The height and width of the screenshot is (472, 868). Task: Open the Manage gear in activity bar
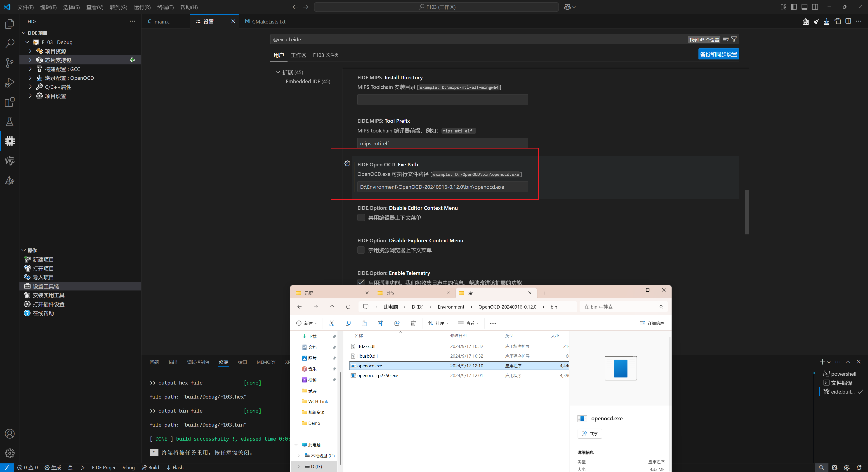(x=10, y=453)
